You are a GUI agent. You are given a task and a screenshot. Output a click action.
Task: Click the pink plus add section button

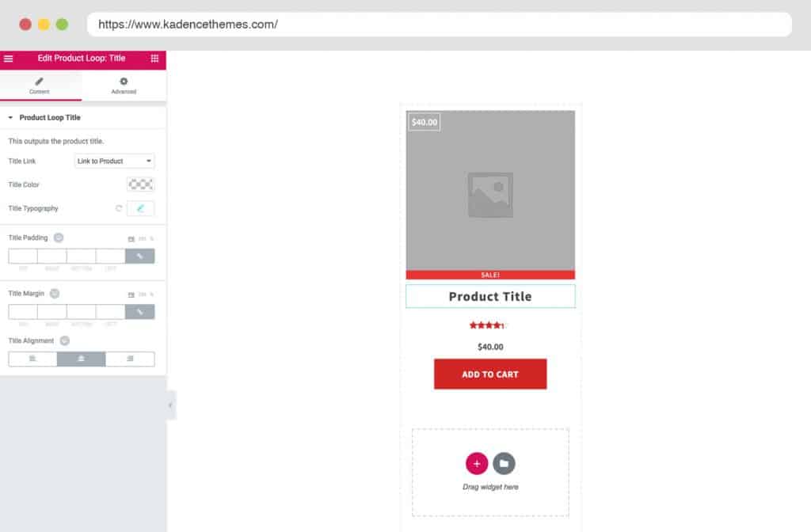tap(477, 463)
